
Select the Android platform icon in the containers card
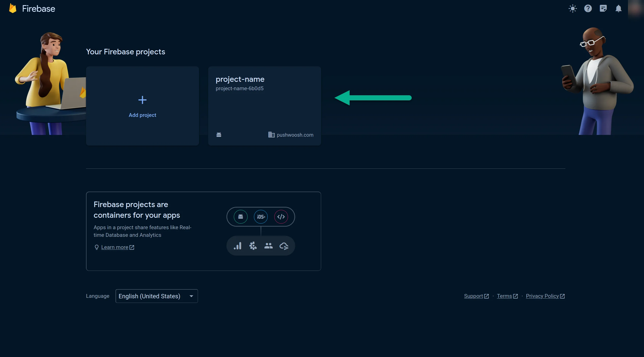coord(240,217)
